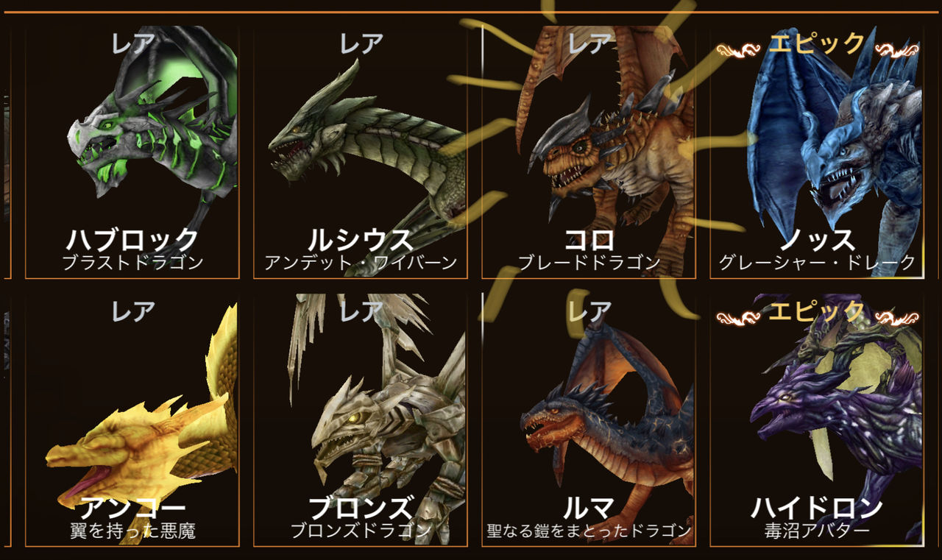Open the ルシウス Undead Wyvern card
942x560 pixels.
pos(361,152)
